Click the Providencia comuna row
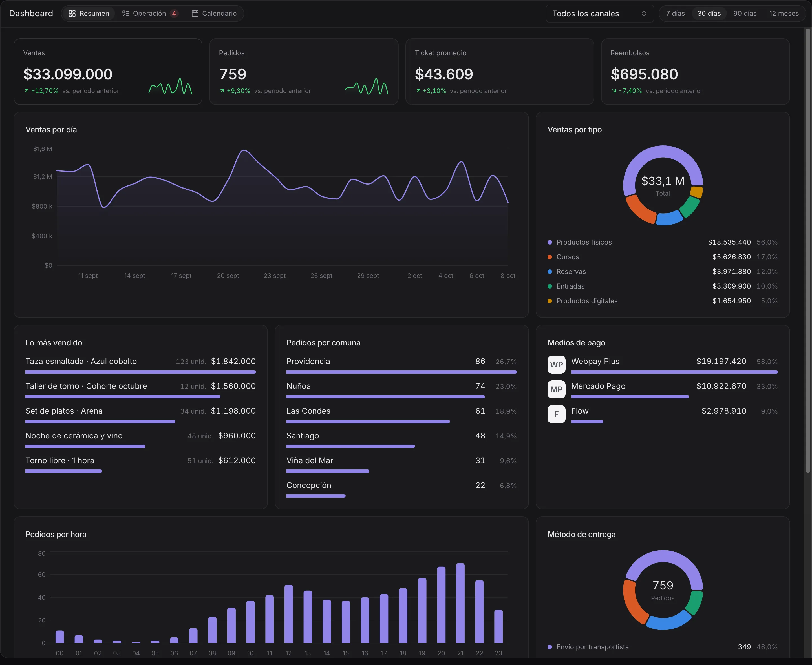 (x=401, y=365)
